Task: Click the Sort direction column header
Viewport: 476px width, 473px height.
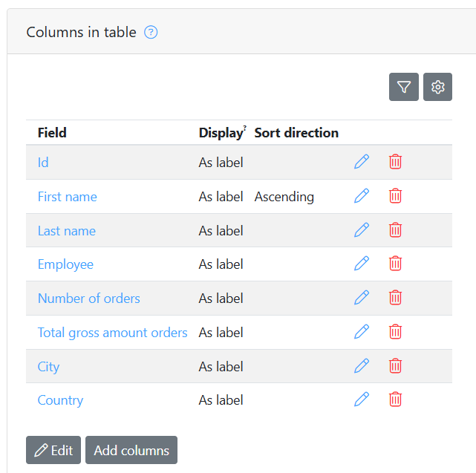Action: point(296,133)
